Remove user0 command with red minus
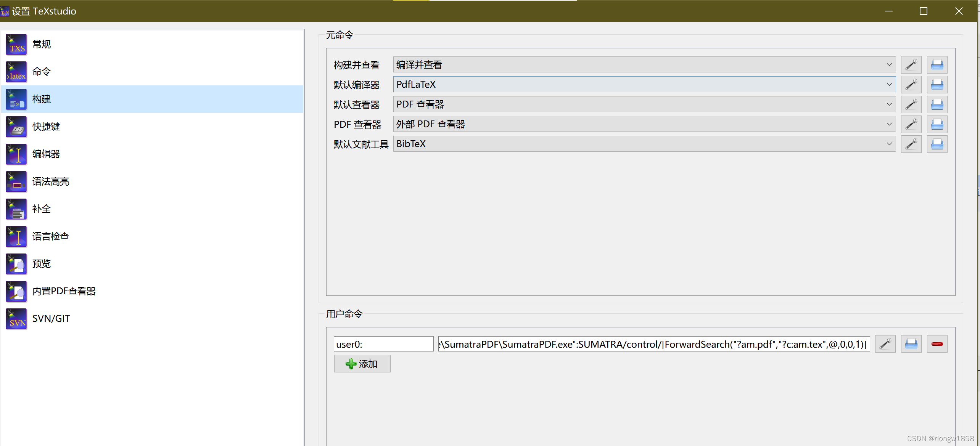 pos(937,344)
